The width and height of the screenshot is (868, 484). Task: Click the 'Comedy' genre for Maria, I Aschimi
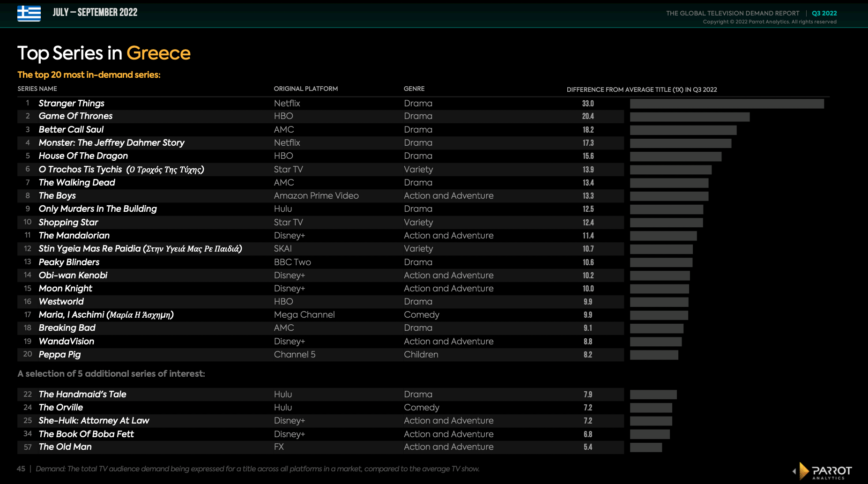click(x=422, y=314)
